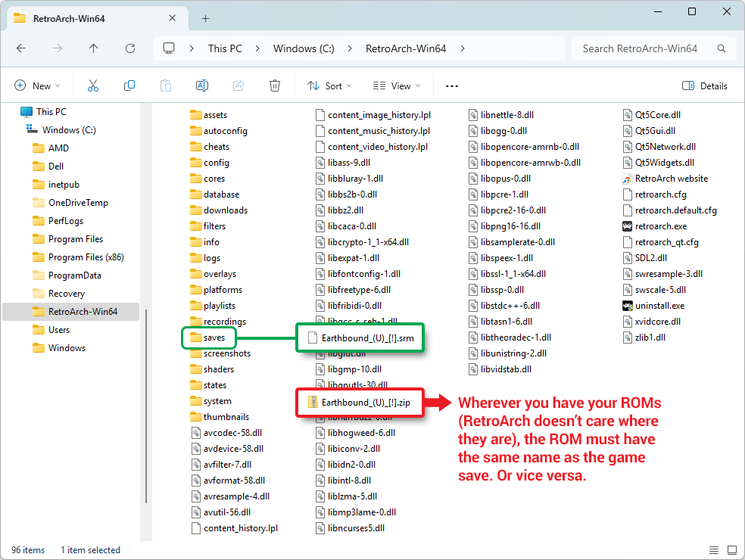745x560 pixels.
Task: Open Recovery folder in sidebar
Action: 59,293
